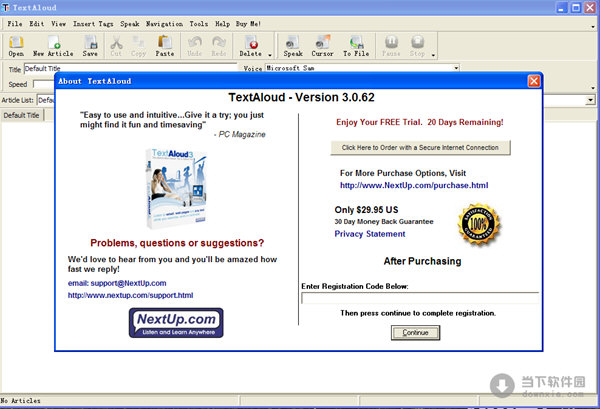Viewport: 600px width, 409px height.
Task: Open the Navigation menu
Action: tap(164, 24)
